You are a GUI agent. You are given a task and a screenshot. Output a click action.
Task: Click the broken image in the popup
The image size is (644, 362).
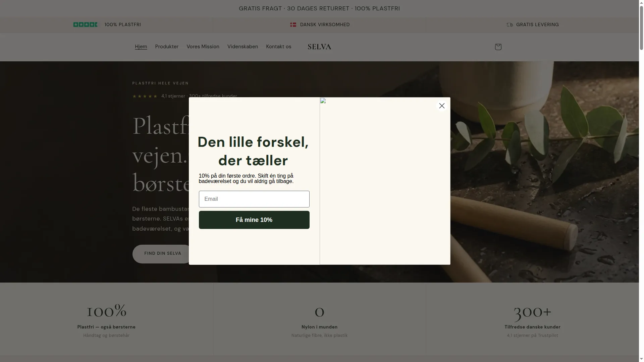pos(385,181)
